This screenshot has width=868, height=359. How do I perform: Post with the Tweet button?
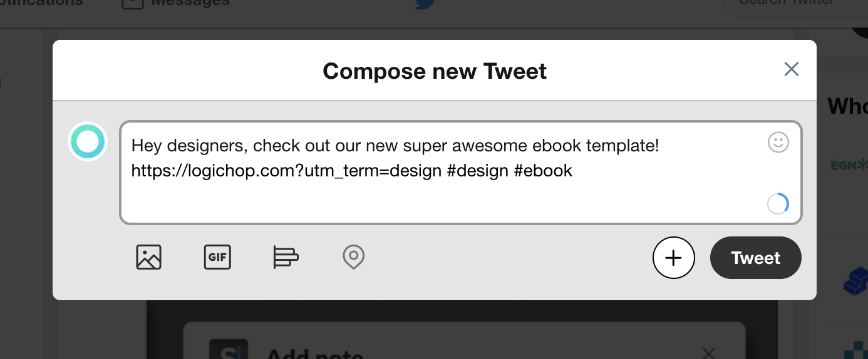(x=756, y=258)
